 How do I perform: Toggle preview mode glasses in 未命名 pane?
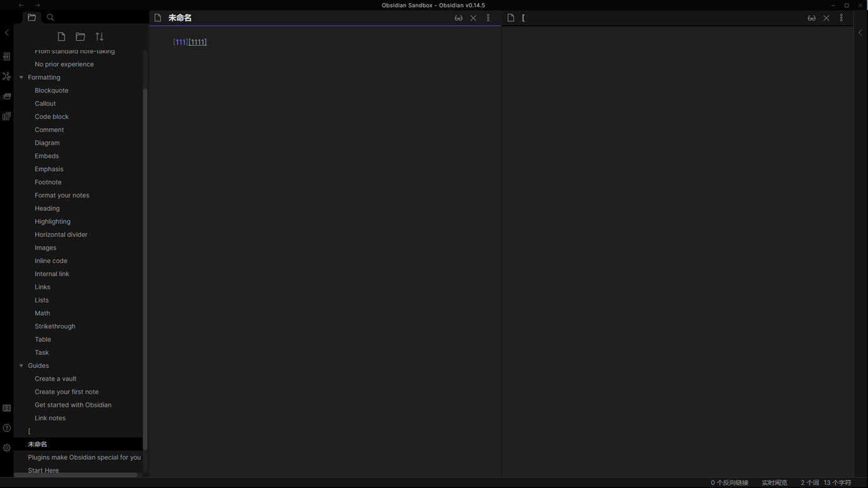click(459, 18)
